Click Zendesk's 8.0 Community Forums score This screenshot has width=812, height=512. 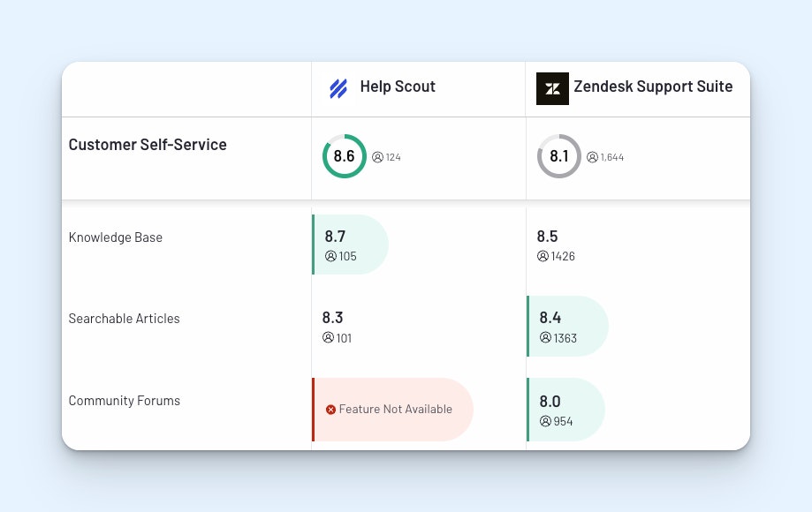pos(550,402)
